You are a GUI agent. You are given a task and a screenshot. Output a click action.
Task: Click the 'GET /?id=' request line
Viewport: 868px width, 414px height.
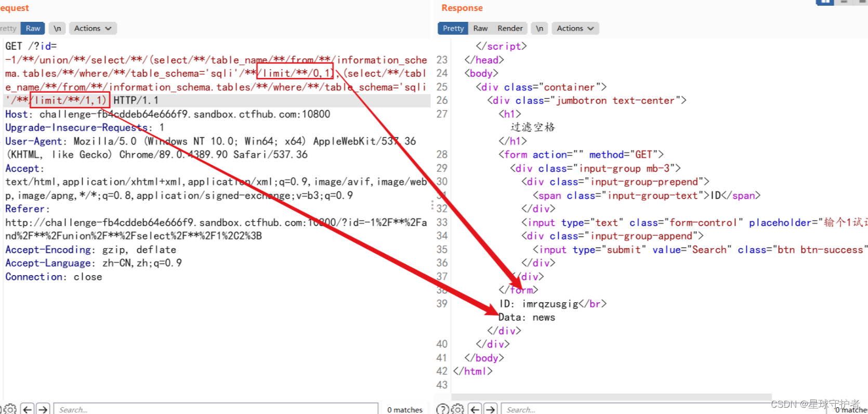31,46
